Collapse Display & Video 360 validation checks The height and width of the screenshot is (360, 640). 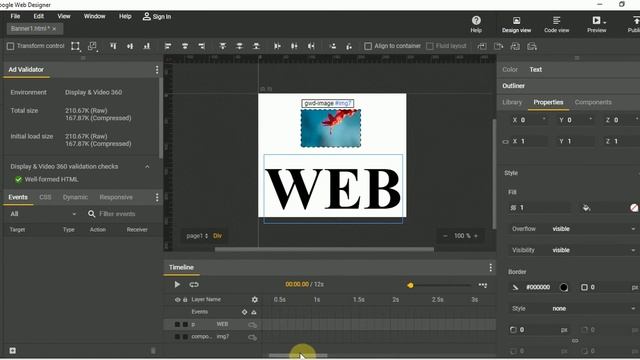click(x=147, y=167)
